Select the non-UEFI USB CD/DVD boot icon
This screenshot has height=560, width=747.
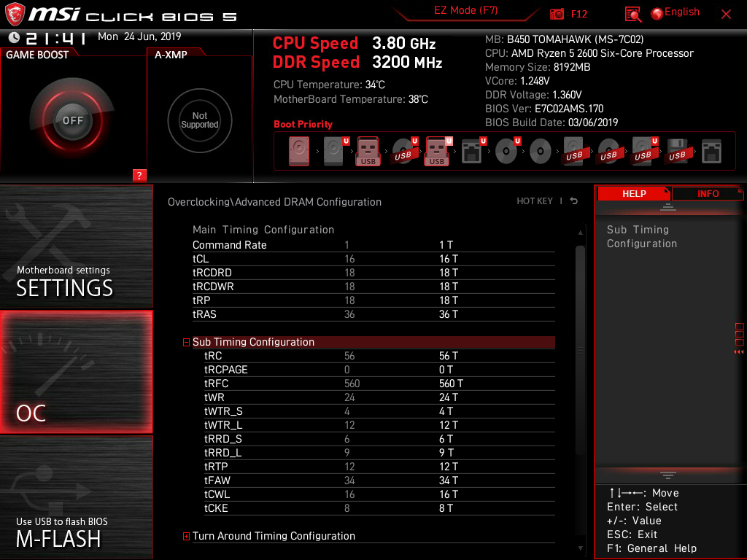pyautogui.click(x=609, y=152)
